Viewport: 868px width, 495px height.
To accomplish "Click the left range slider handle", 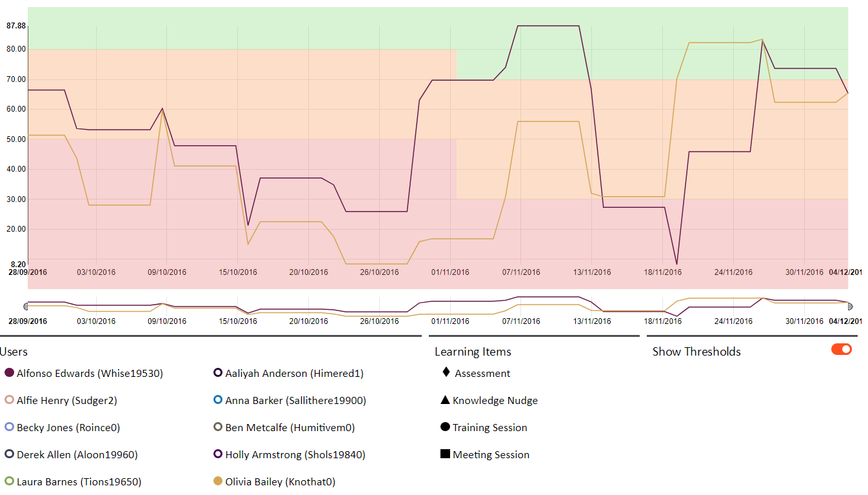I will pos(26,306).
